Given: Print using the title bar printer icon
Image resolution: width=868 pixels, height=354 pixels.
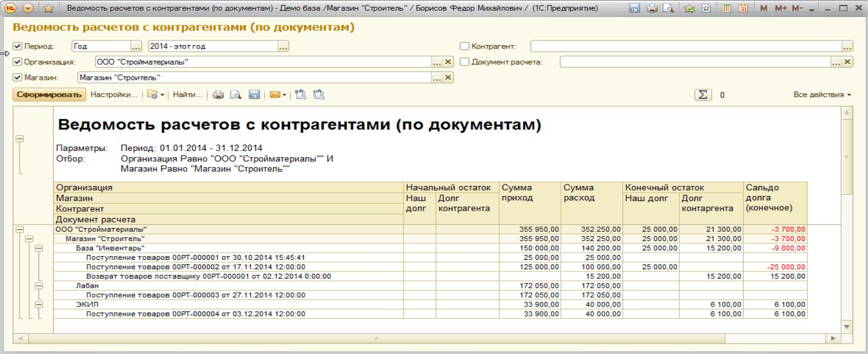Looking at the screenshot, I should tap(652, 8).
